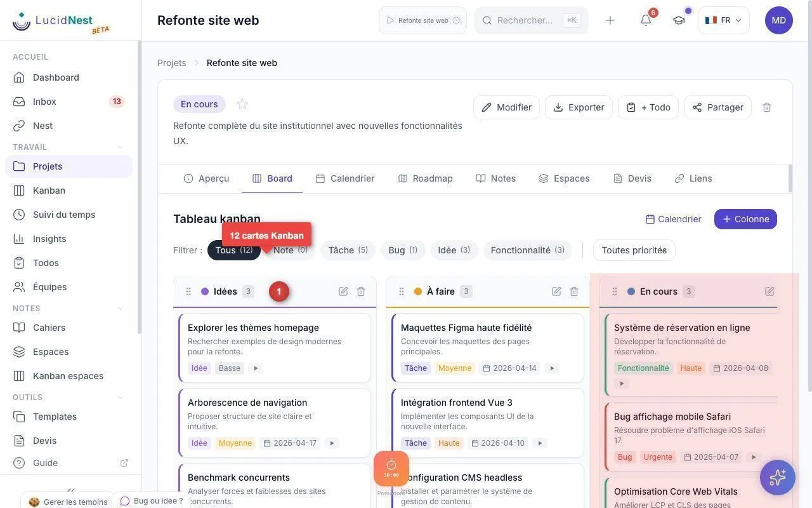Filter cards by Tous

pos(234,250)
